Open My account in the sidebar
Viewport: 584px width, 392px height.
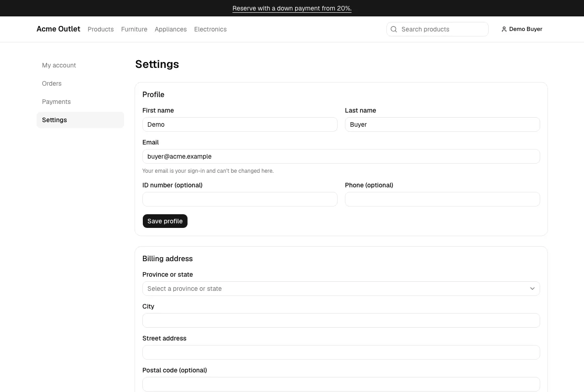click(80, 65)
